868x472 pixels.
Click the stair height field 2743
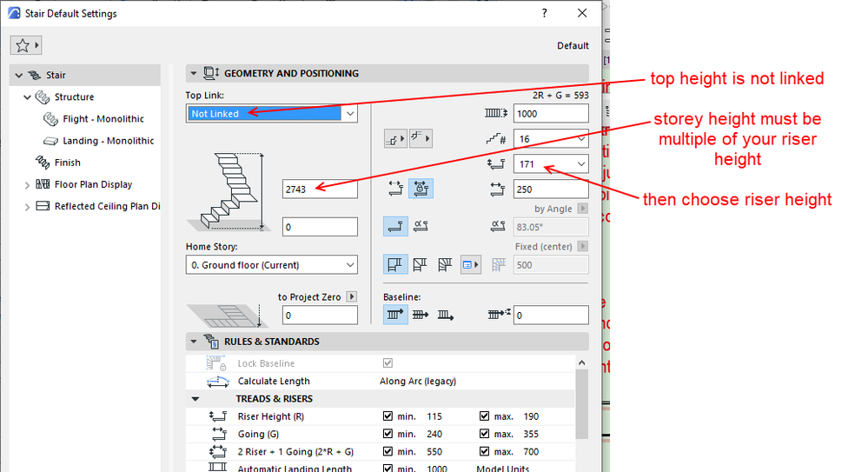pos(320,189)
